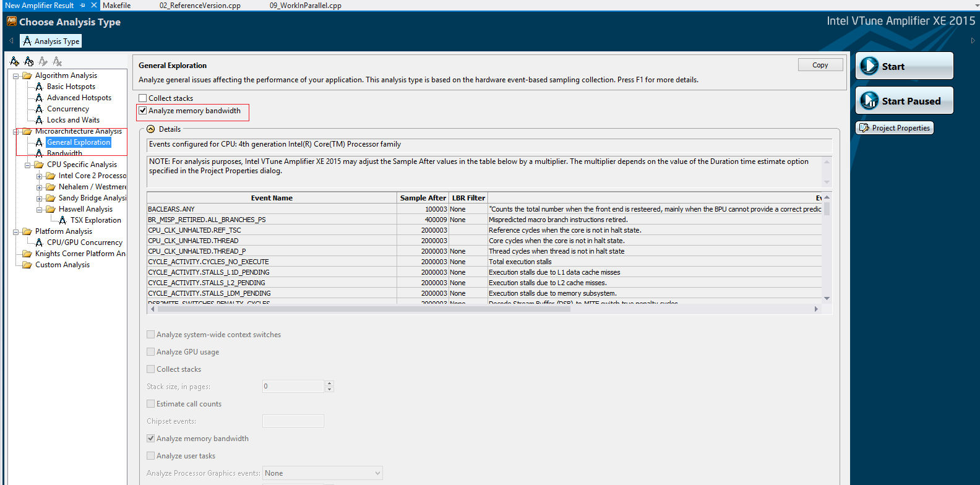Click the Haswell Analysis folder icon

(51, 209)
